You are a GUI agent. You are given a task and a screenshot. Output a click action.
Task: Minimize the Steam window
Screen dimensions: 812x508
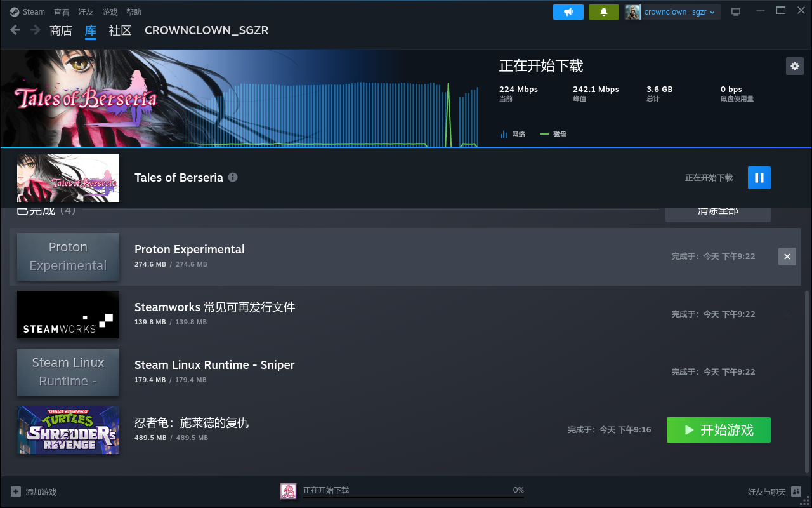762,11
